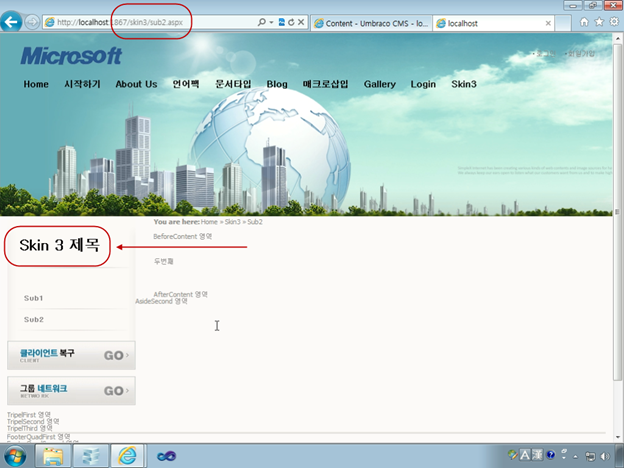Click 그룹 네트워크 GO banner
This screenshot has height=468, width=624.
tap(71, 391)
